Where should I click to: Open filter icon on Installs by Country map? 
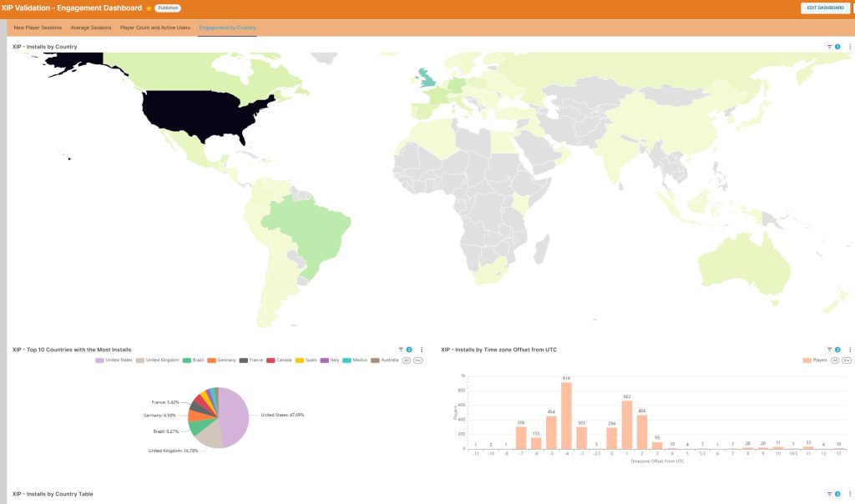829,47
